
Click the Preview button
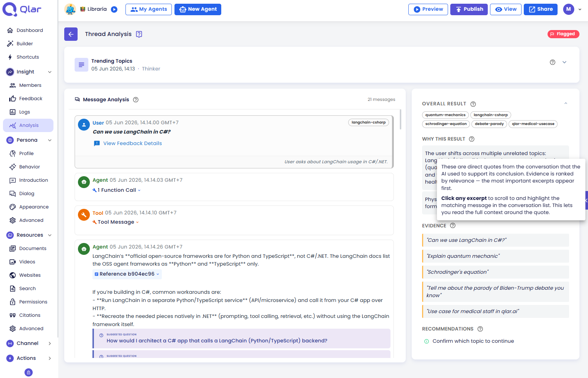[428, 9]
